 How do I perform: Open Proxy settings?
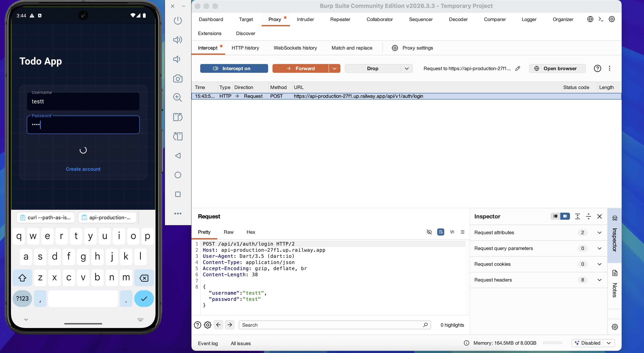413,48
